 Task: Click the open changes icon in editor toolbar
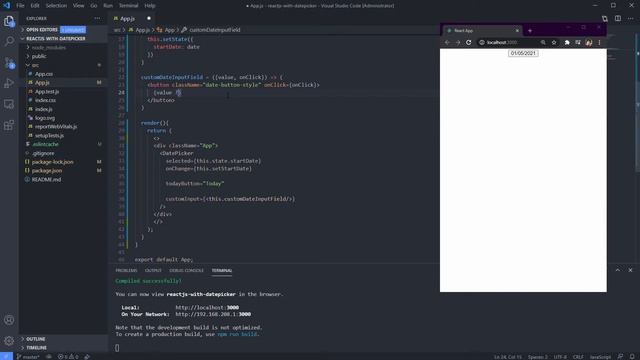pos(605,18)
